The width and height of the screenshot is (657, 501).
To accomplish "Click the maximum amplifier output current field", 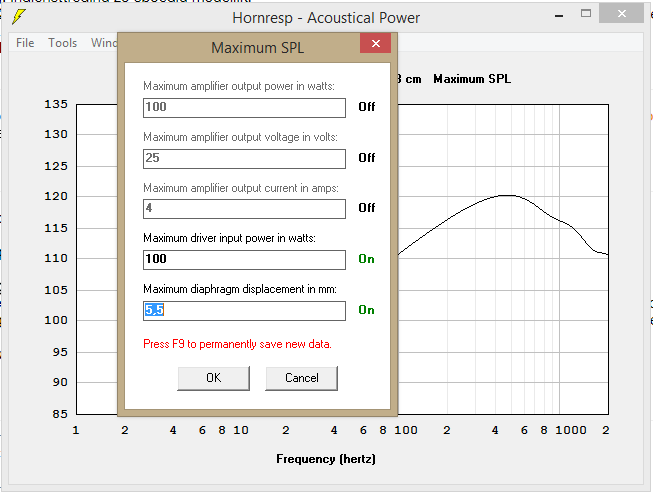I will pos(244,209).
